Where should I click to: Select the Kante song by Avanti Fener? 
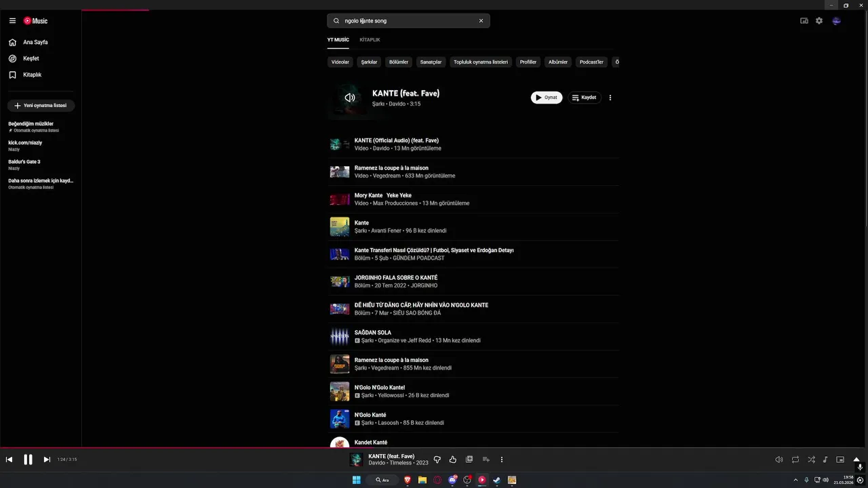473,226
